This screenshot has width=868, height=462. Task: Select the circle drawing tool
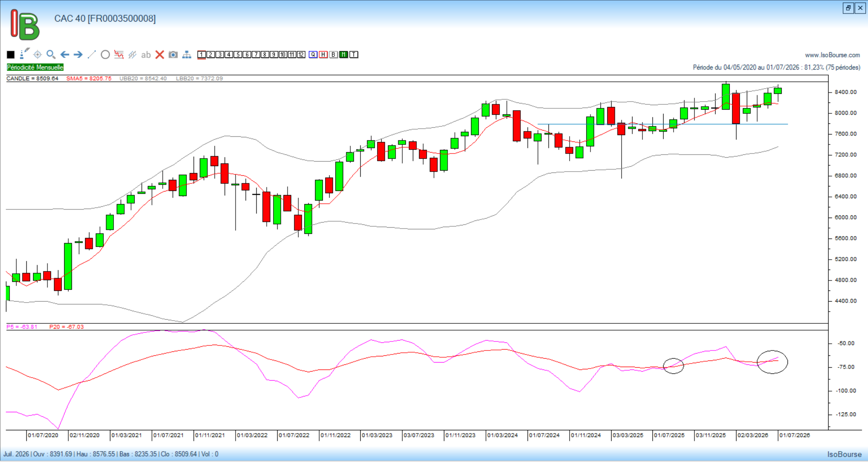(x=105, y=55)
